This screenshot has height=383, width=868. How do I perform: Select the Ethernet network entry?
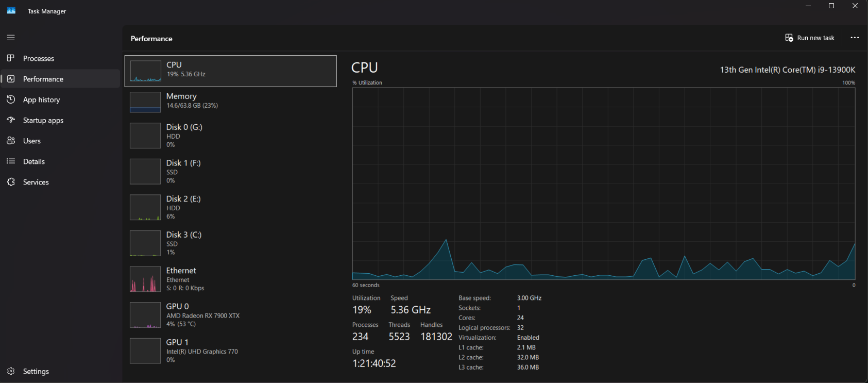(230, 279)
